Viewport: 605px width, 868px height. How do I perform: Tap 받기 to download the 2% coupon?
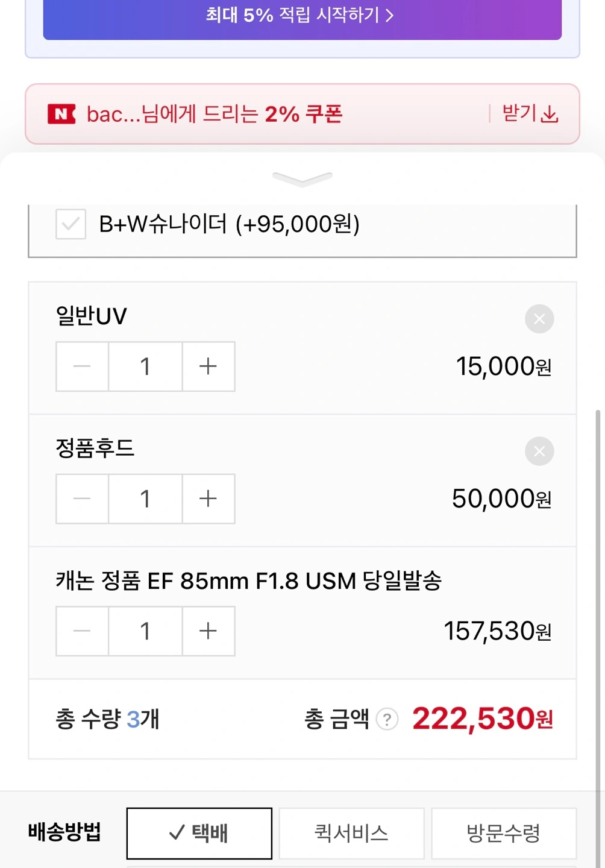519,113
